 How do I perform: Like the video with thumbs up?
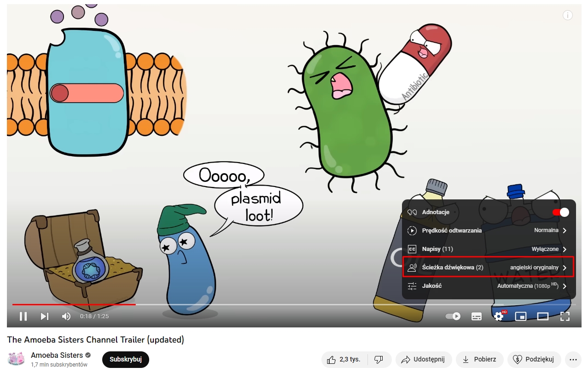point(343,360)
